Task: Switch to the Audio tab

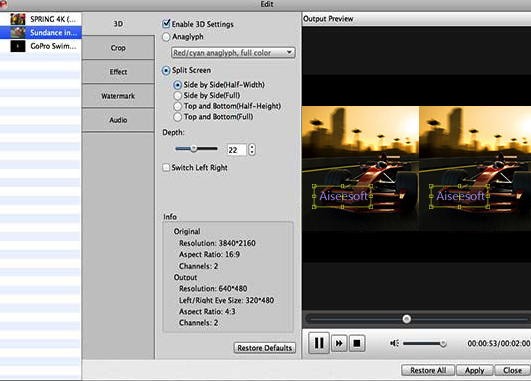Action: pos(118,120)
